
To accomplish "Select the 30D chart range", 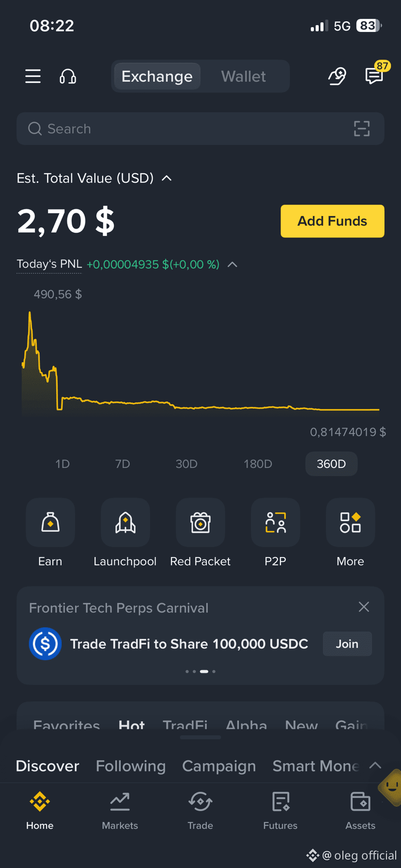I will tap(186, 464).
